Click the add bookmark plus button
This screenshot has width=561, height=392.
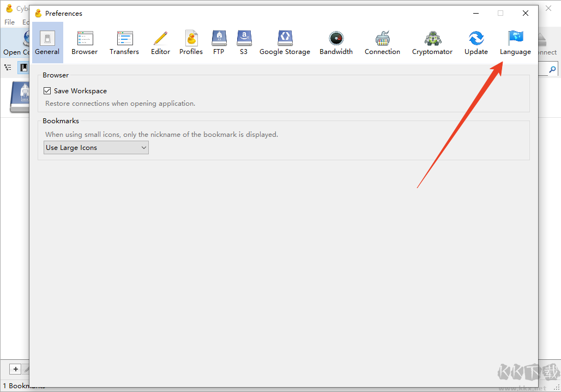tap(15, 369)
